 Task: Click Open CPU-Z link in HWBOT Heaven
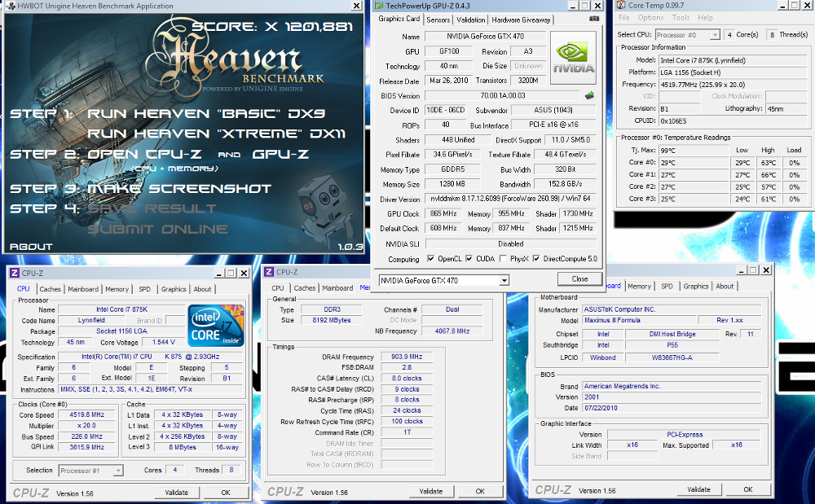[144, 154]
